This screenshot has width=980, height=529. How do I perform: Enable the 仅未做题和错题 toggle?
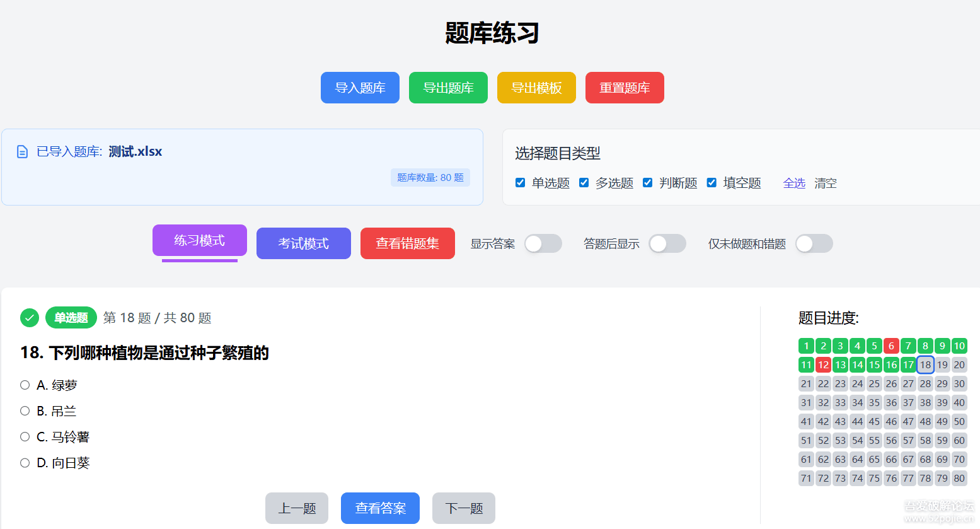(x=814, y=243)
